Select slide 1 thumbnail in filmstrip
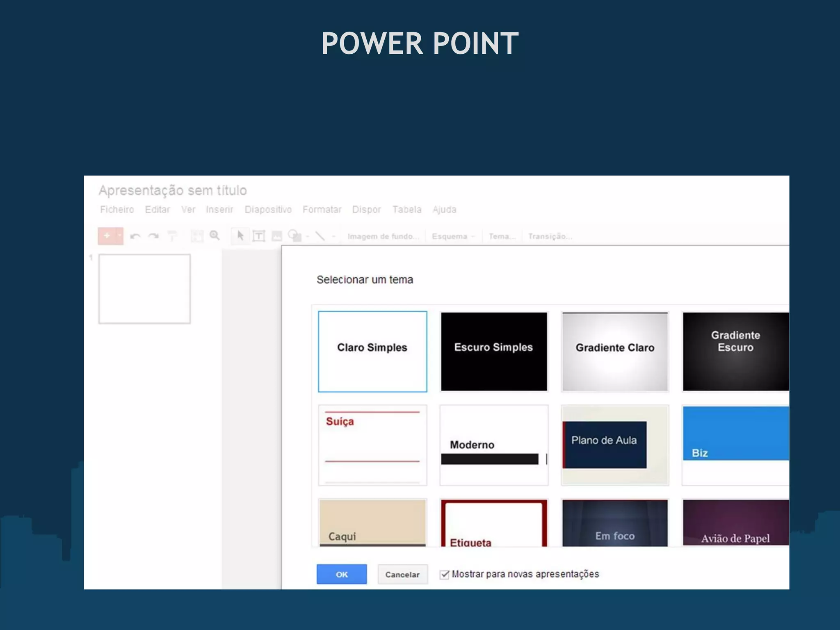840x630 pixels. 144,289
